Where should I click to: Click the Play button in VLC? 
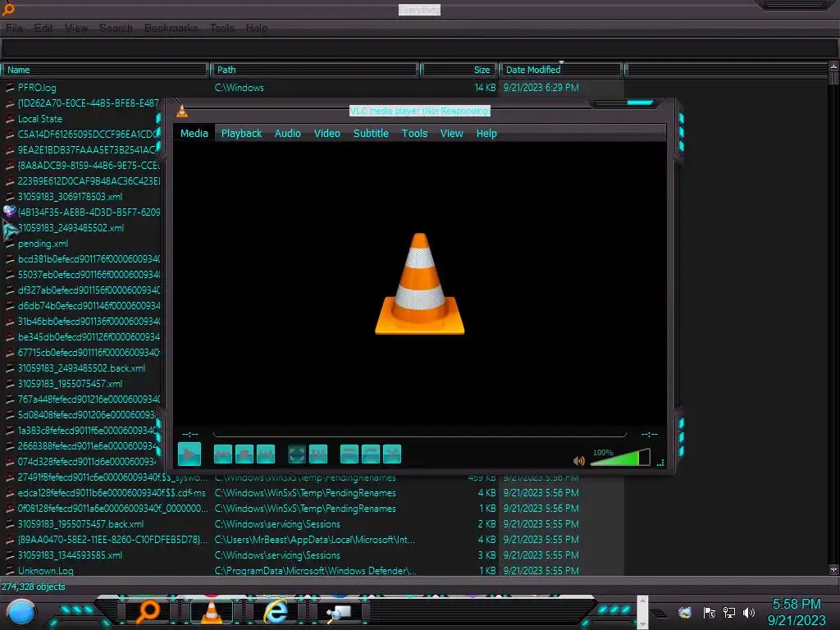tap(189, 454)
